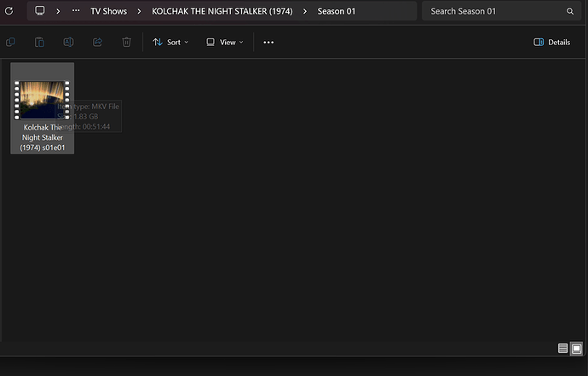Show hidden breadcrumb folders via ellipsis
The image size is (588, 376).
(x=76, y=11)
